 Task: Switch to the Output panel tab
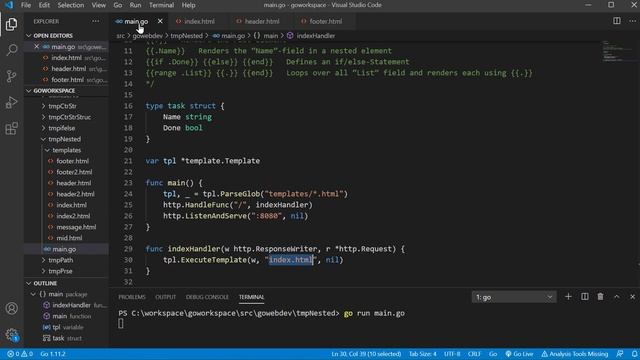point(165,297)
